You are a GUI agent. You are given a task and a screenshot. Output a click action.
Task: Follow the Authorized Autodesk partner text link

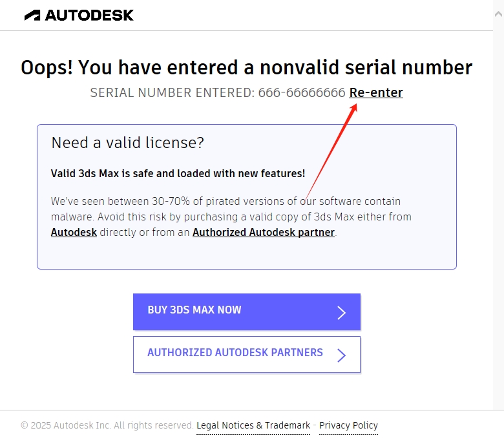(x=264, y=232)
